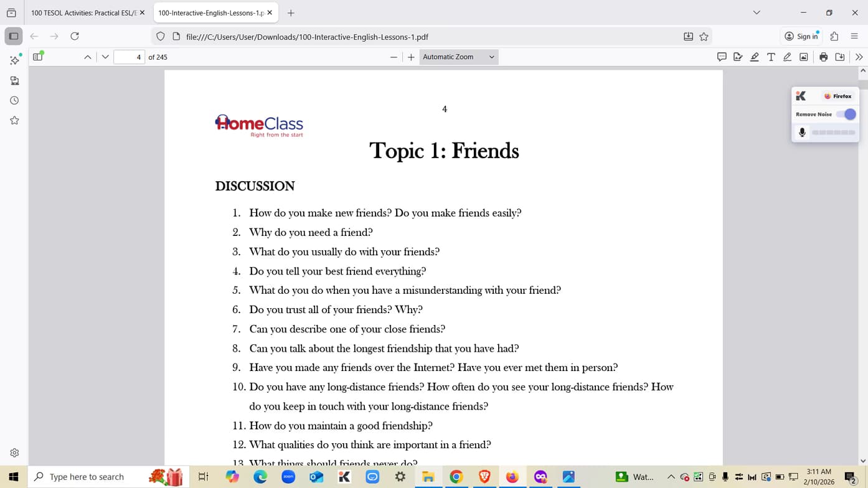Viewport: 868px width, 488px height.
Task: Activate the freehand draw tool
Action: point(787,57)
